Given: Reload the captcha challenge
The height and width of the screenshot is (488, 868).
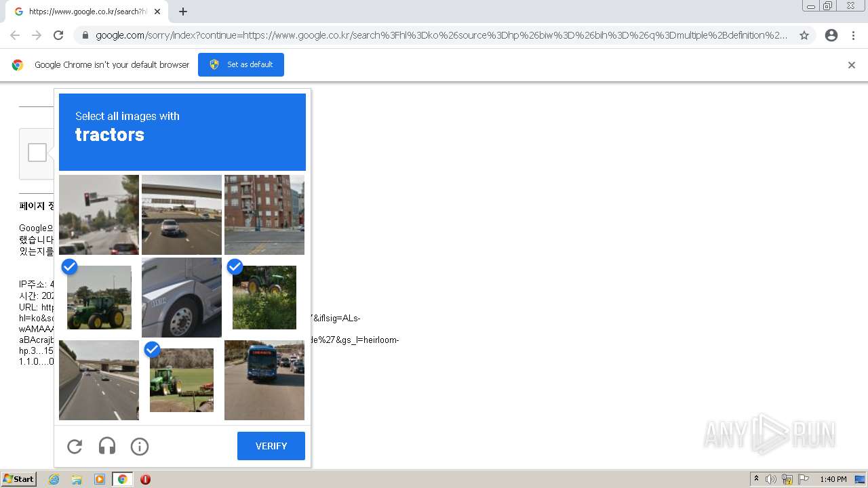Looking at the screenshot, I should (x=75, y=446).
